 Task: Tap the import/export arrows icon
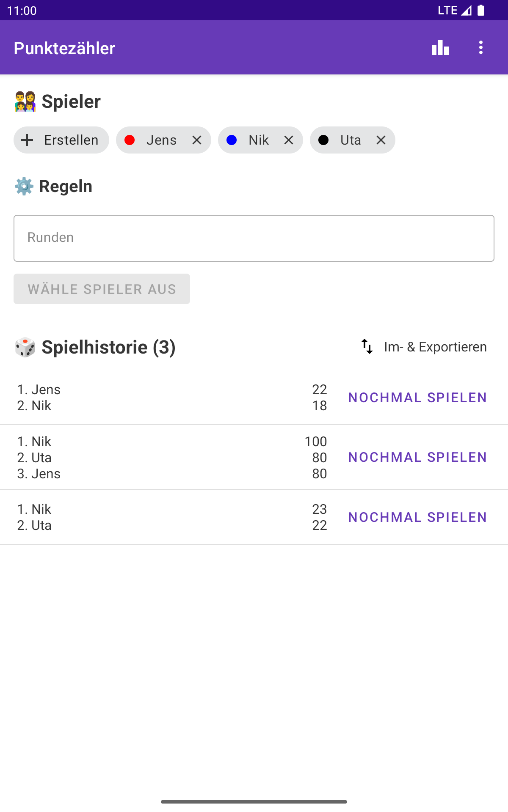(x=367, y=347)
